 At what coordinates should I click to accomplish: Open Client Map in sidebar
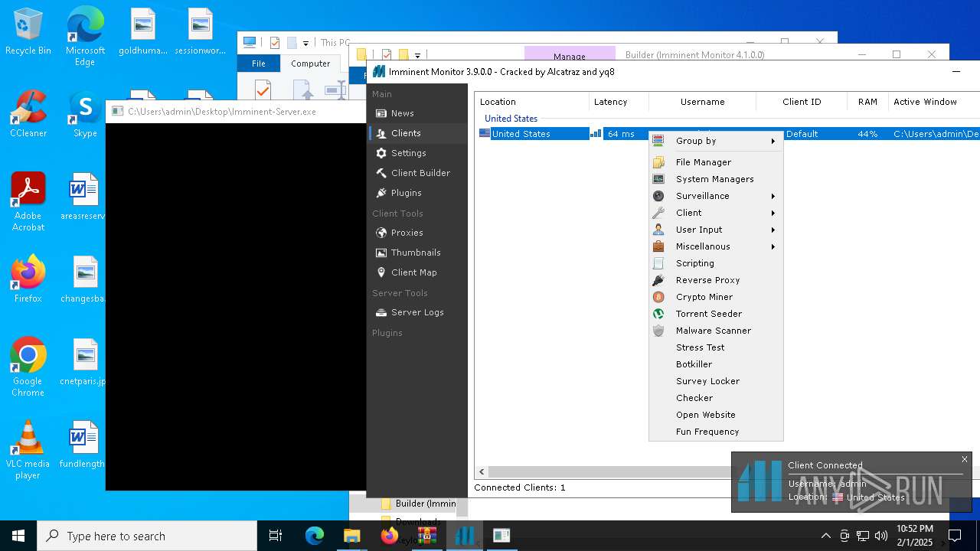coord(417,272)
